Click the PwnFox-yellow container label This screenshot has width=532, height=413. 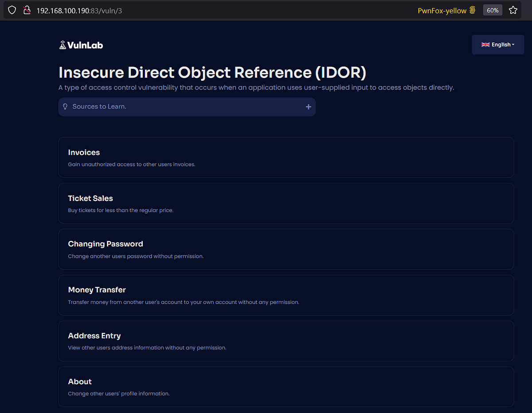[442, 10]
